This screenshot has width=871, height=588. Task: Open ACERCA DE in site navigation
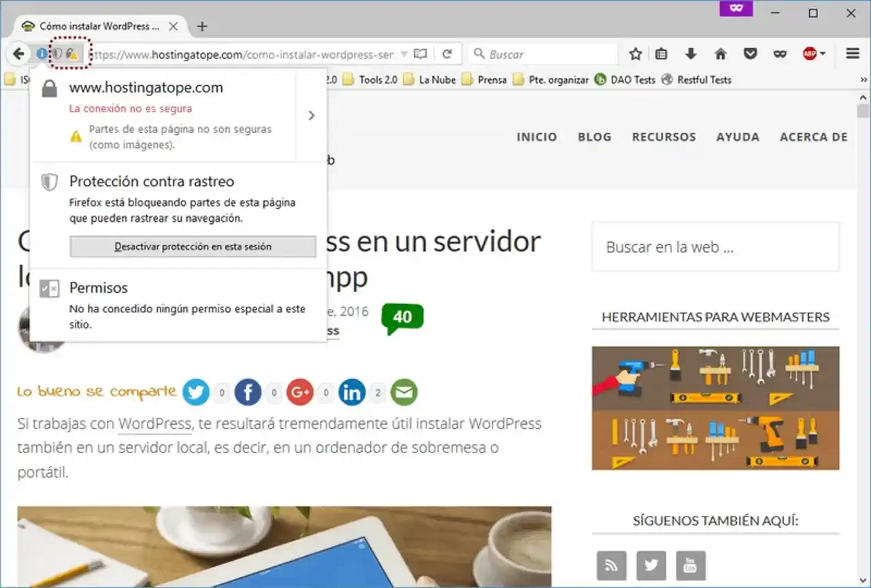[x=813, y=137]
